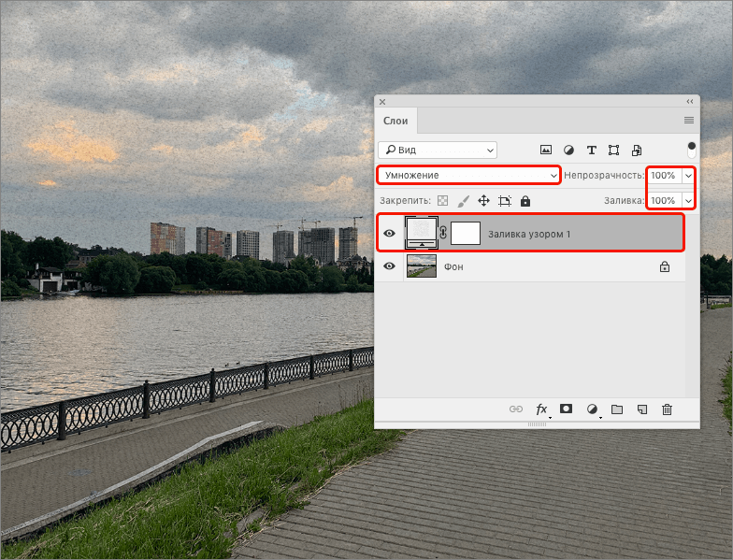Filter layers by type (T) layers

click(x=591, y=150)
